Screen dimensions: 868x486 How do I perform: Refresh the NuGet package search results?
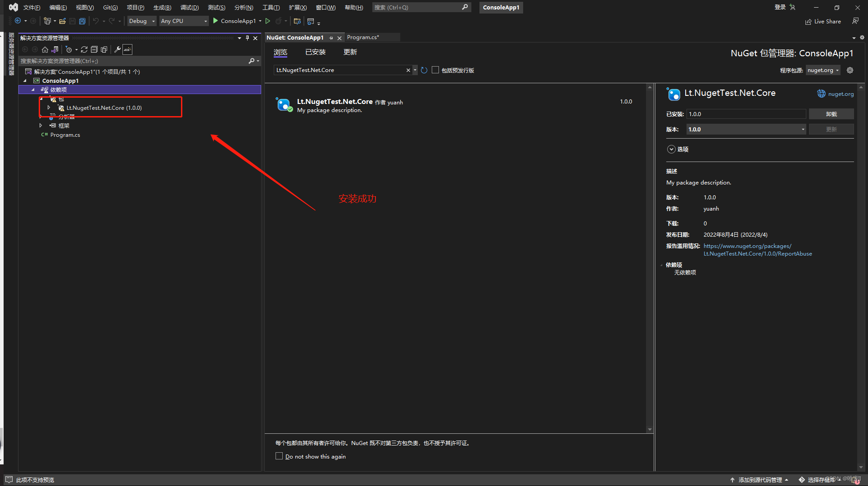point(424,70)
